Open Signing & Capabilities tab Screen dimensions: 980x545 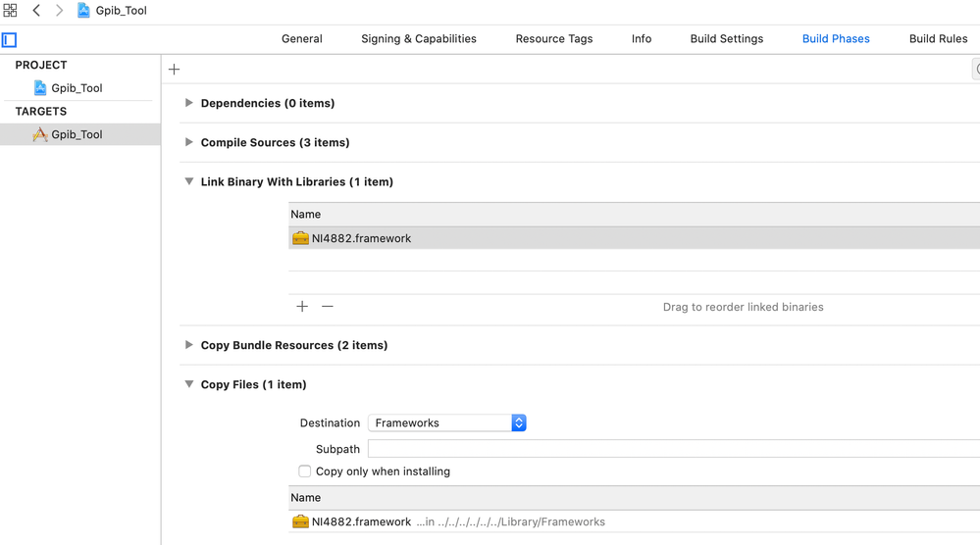(419, 38)
